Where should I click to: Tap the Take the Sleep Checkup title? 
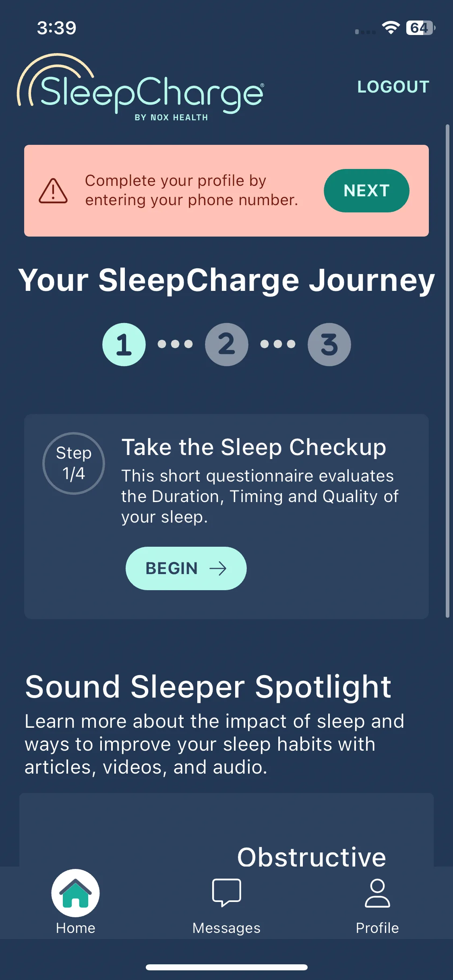254,447
